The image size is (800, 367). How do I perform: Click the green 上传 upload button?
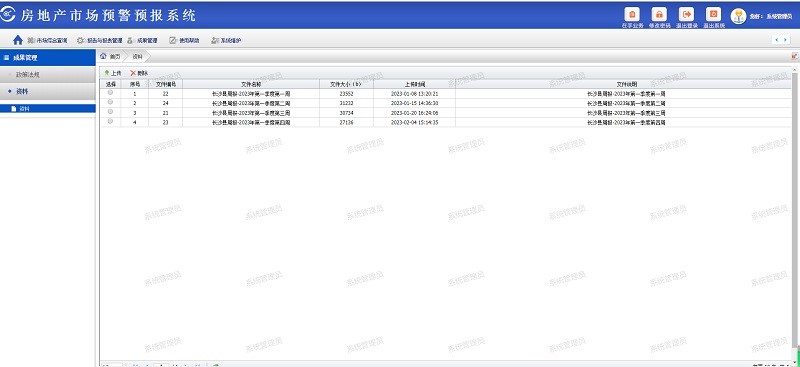click(113, 73)
